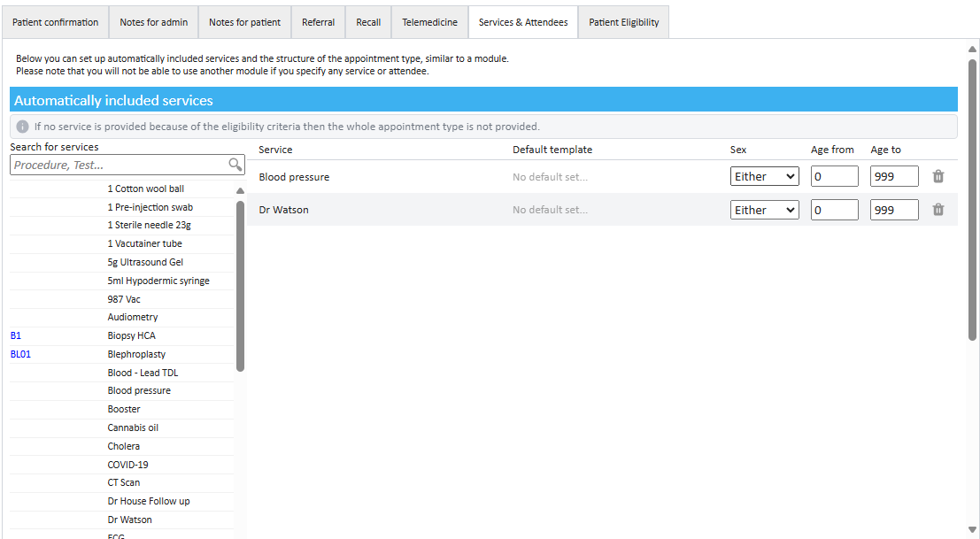This screenshot has width=980, height=539.
Task: Click the Search for services field
Action: [120, 165]
